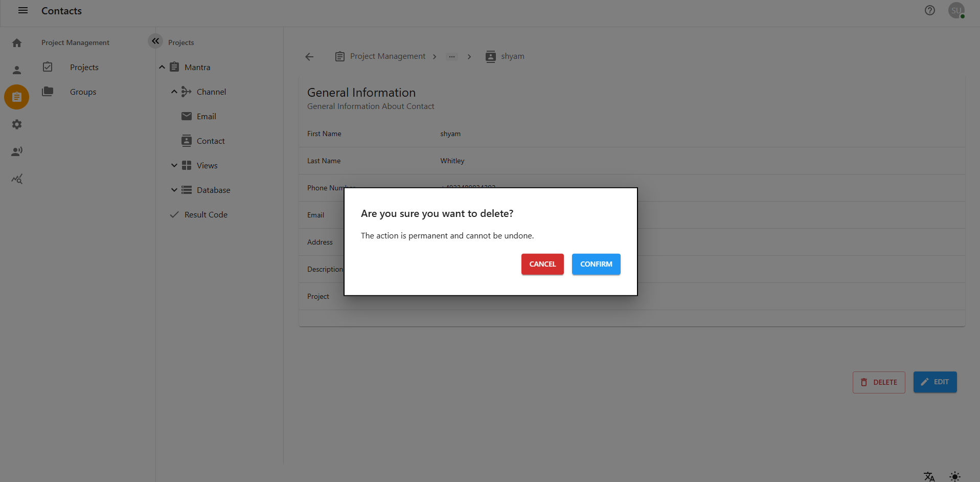Open the Email item under Channel
Viewport: 980px width, 482px height.
click(x=206, y=116)
